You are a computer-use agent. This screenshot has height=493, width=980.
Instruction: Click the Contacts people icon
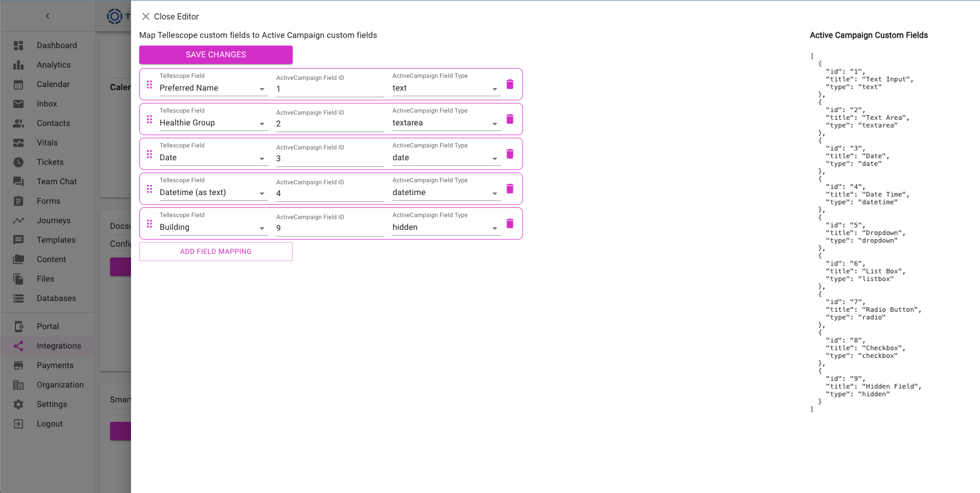click(x=18, y=123)
